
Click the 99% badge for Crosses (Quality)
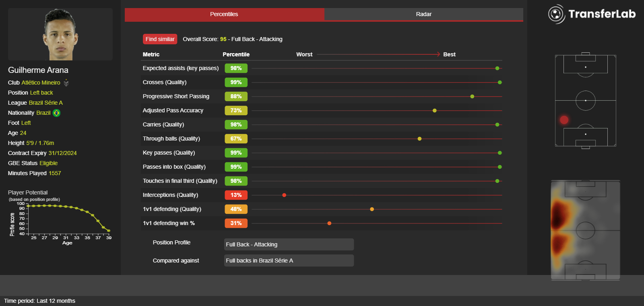coord(236,83)
